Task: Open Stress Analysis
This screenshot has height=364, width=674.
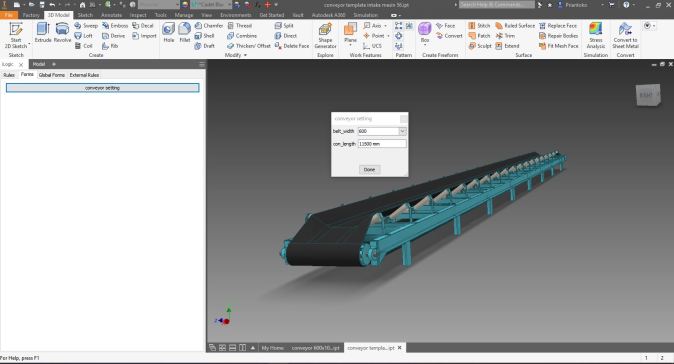Action: pyautogui.click(x=596, y=36)
